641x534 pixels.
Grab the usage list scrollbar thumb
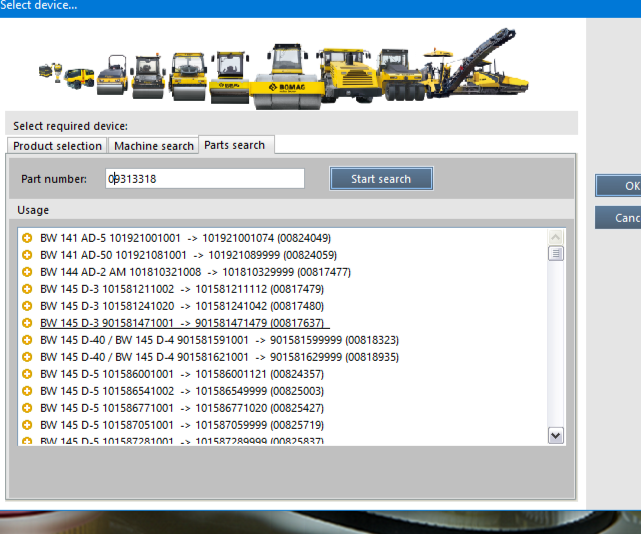(x=556, y=254)
